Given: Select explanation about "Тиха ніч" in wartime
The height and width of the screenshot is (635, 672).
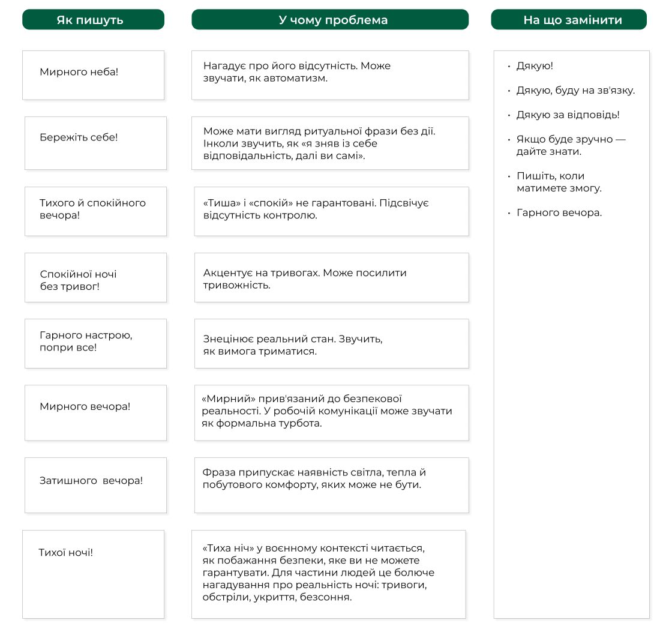Looking at the screenshot, I should (x=328, y=574).
